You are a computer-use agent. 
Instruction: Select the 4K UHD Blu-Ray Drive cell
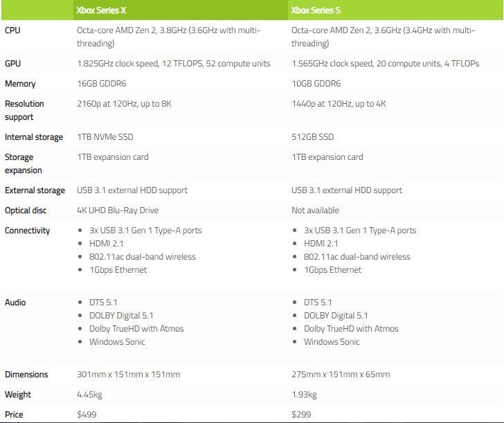pos(118,210)
